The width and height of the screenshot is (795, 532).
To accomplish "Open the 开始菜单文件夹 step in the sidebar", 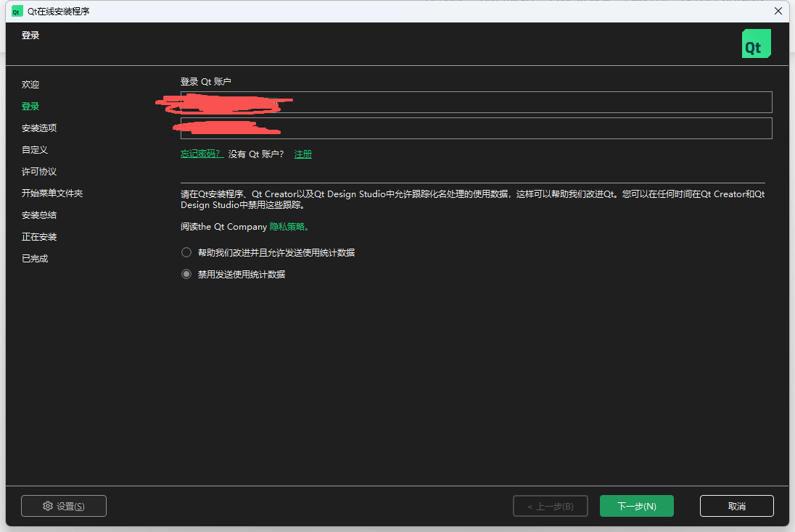I will pyautogui.click(x=52, y=193).
